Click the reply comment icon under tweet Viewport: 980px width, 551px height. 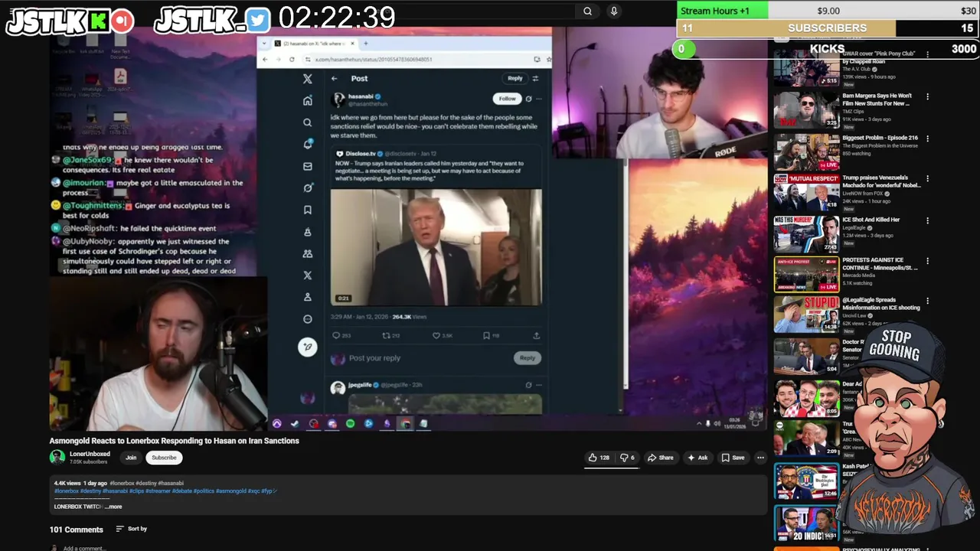(x=336, y=335)
